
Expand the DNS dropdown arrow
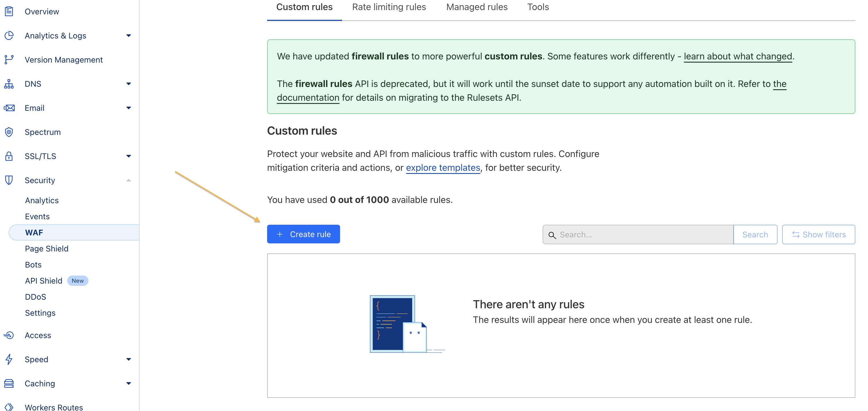[128, 84]
